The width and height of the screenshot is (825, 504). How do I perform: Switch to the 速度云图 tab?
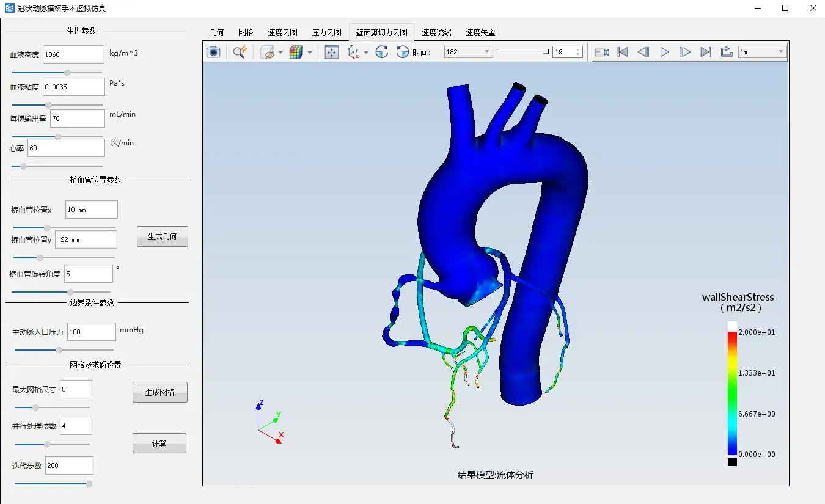282,32
